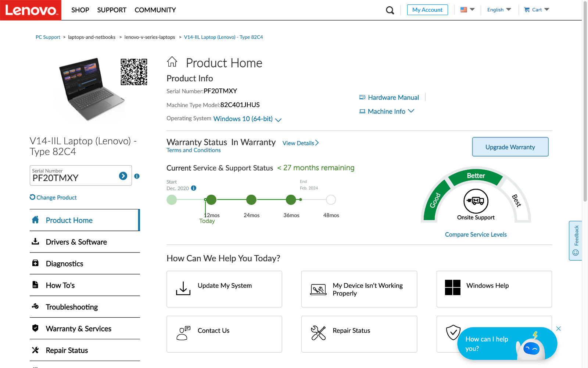Click the search magnifier icon
588x368 pixels.
(390, 10)
